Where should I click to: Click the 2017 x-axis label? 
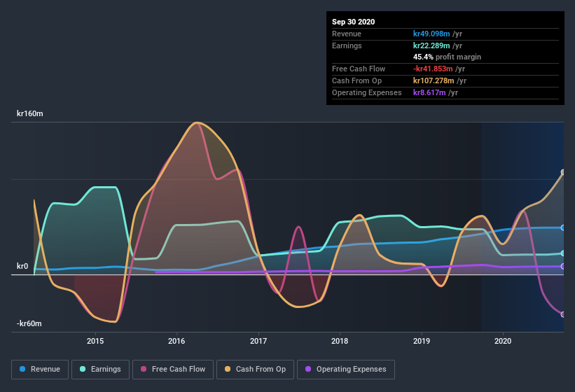258,341
